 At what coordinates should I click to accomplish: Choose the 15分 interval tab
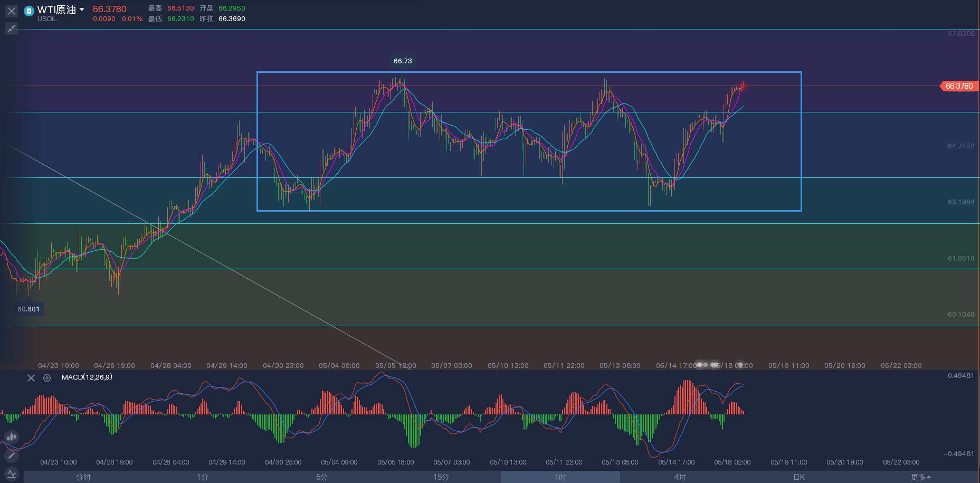click(x=441, y=477)
